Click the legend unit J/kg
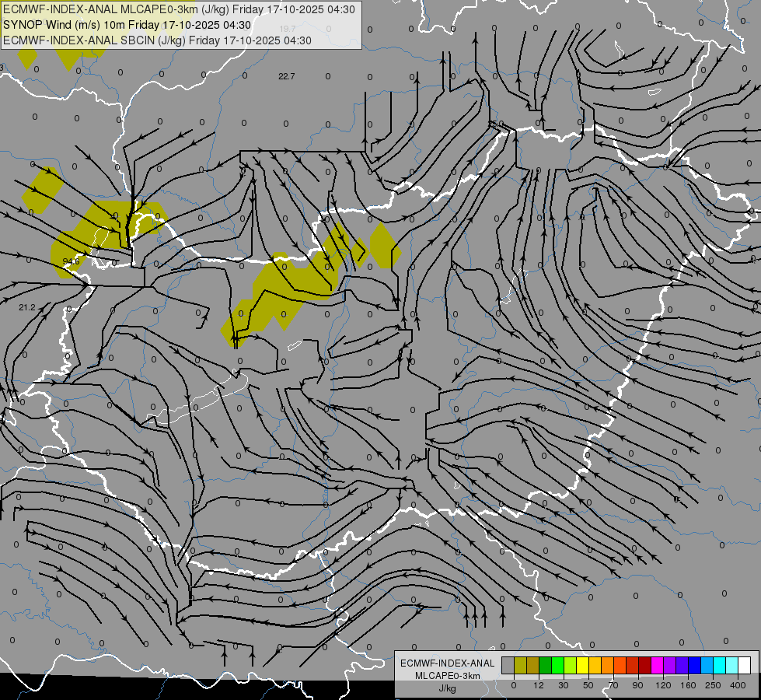The width and height of the screenshot is (761, 700). [448, 688]
